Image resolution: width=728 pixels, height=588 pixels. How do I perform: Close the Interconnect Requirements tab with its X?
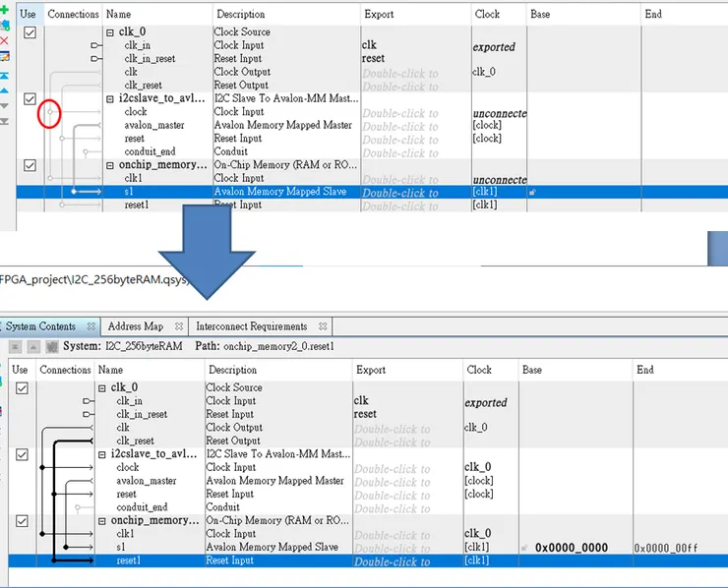coord(323,326)
